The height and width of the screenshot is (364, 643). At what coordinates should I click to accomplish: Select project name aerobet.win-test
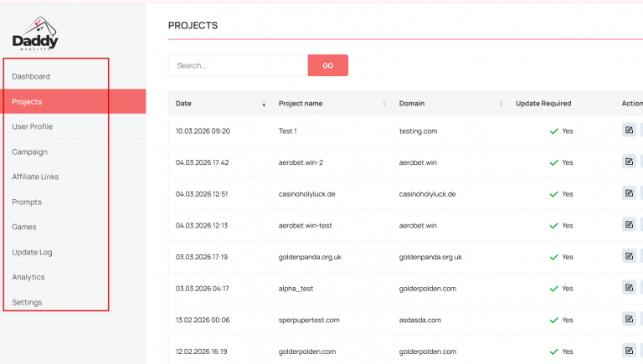305,225
